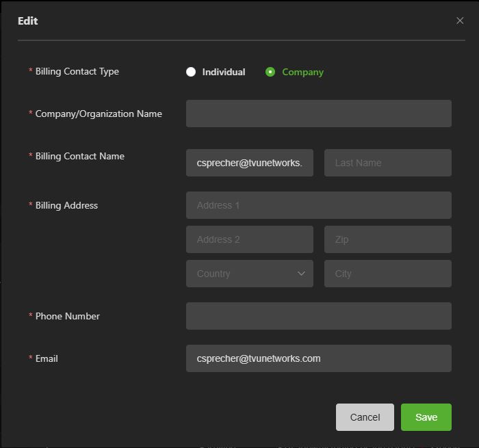The height and width of the screenshot is (448, 479).
Task: Click the Billing Address label
Action: (66, 205)
